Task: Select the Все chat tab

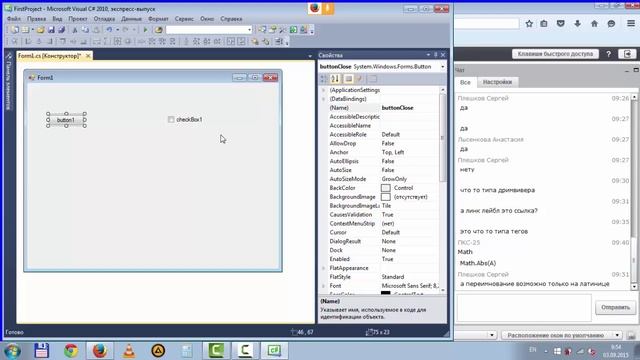Action: point(465,82)
